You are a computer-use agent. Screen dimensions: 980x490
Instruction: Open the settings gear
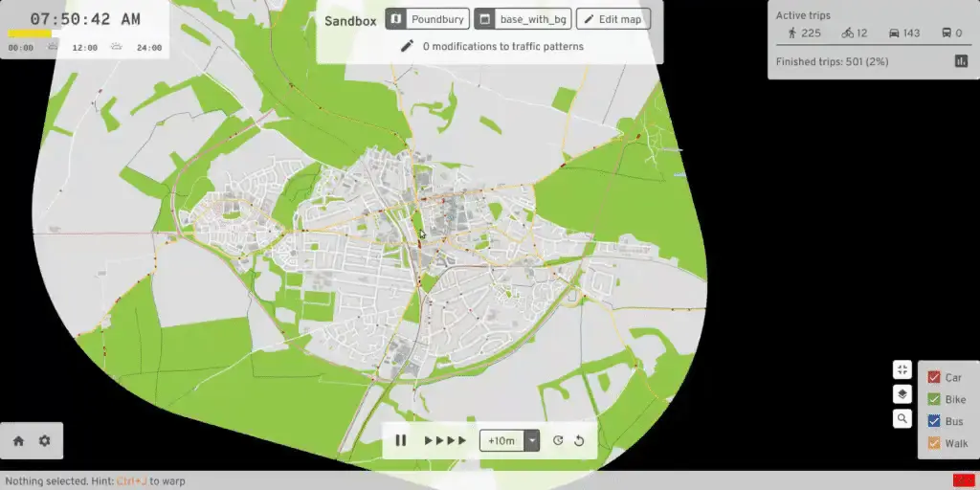click(x=44, y=440)
